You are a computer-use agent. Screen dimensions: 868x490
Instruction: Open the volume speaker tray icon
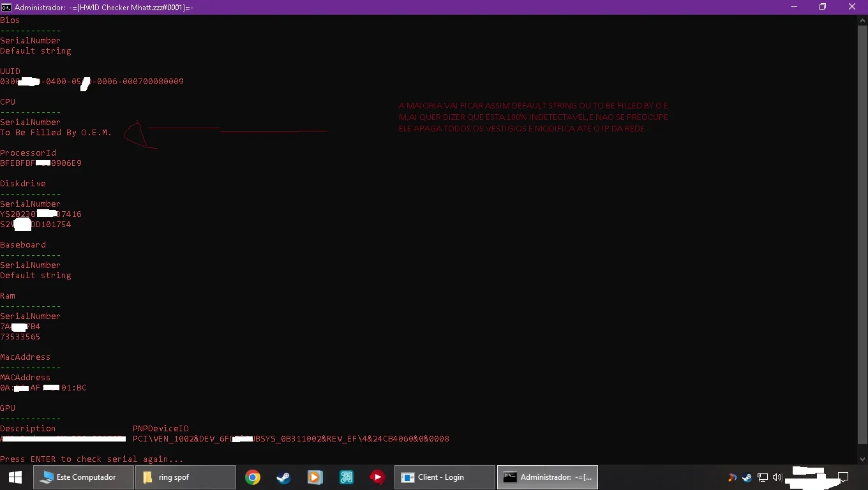(x=777, y=477)
